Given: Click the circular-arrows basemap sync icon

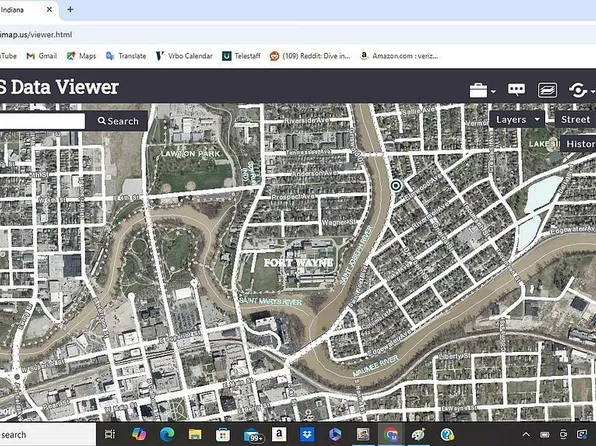Looking at the screenshot, I should [578, 90].
